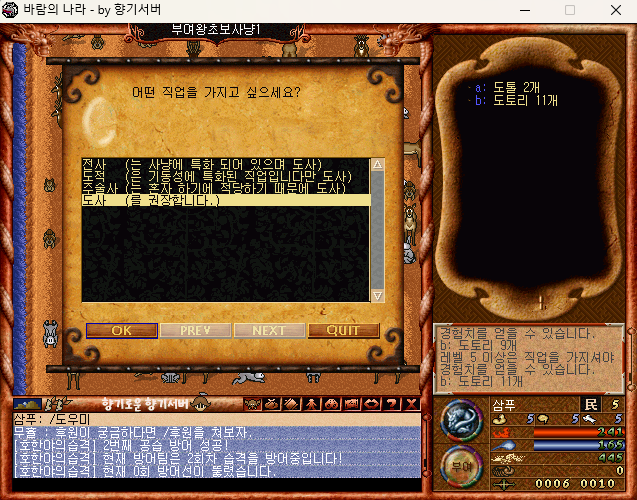
Task: Click the QUIT button in the dialog
Action: point(343,331)
